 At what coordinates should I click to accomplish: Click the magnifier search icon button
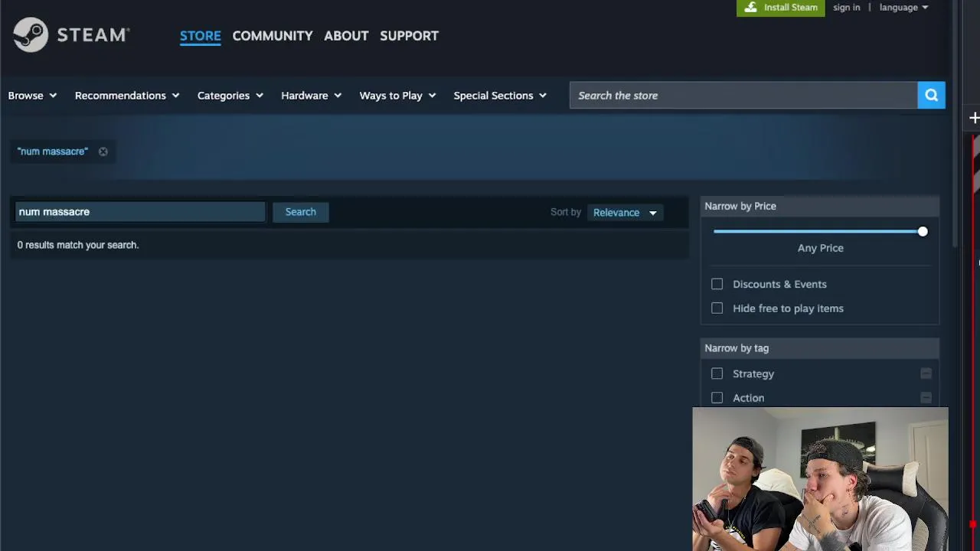click(x=931, y=96)
